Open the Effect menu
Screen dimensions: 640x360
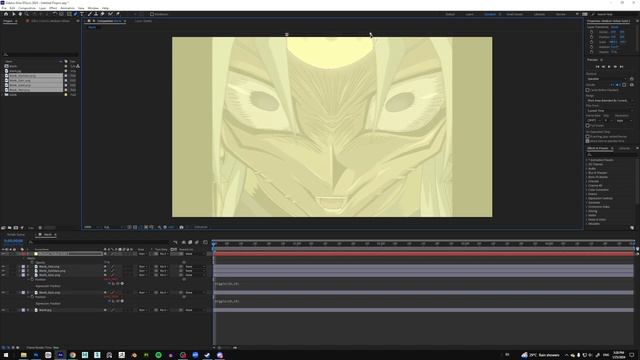[53, 8]
